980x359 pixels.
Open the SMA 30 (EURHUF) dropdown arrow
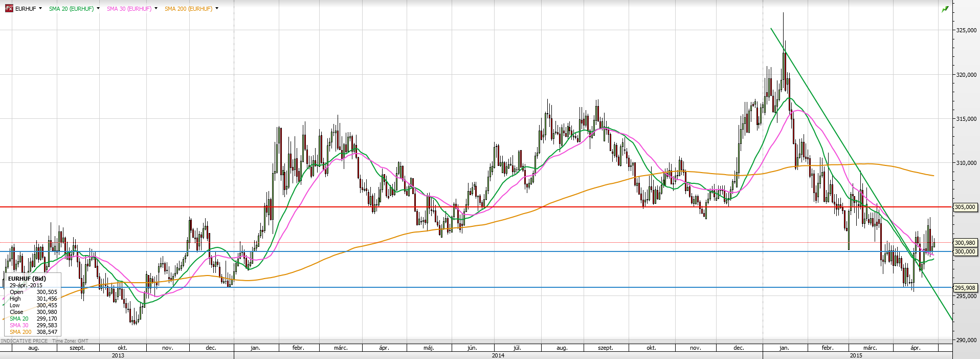tap(156, 9)
